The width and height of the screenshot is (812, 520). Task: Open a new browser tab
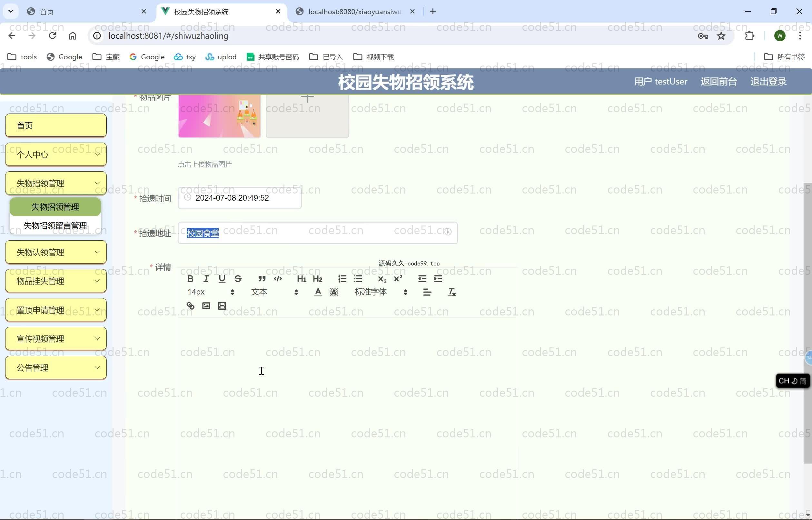433,12
